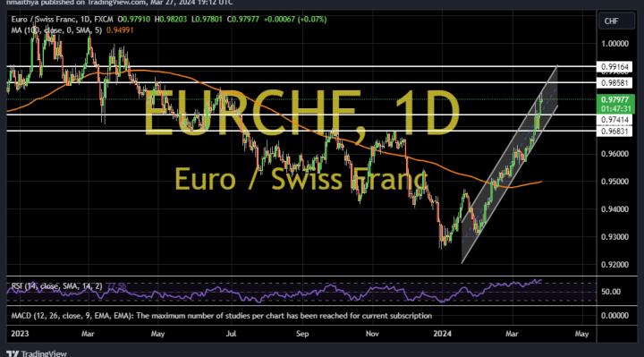Select the ascending channel's upper line end
This screenshot has width=644, height=357.
[557, 65]
